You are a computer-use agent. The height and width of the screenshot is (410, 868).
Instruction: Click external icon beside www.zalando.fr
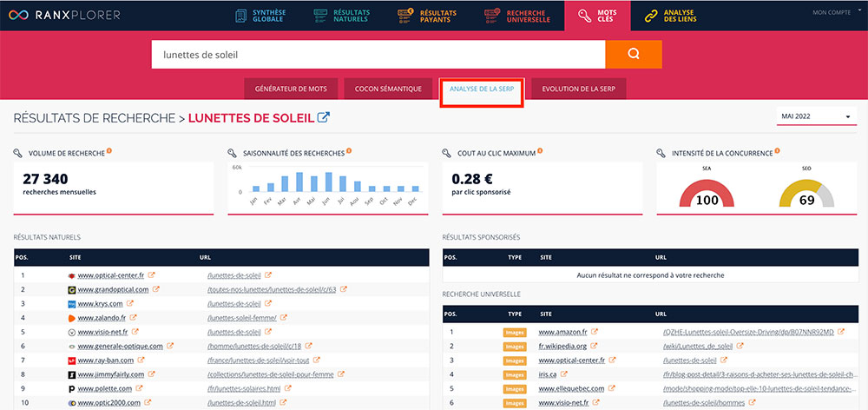(x=134, y=318)
